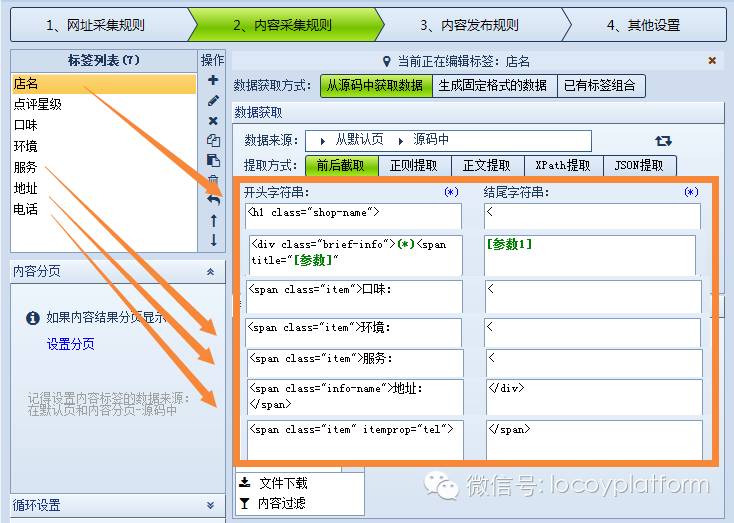Image resolution: width=734 pixels, height=523 pixels.
Task: Click the start-string field containing 口味:
Action: click(x=354, y=297)
